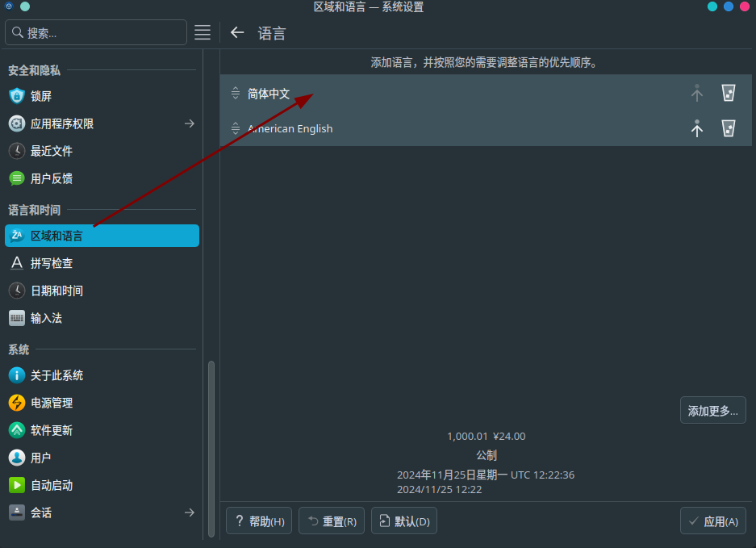This screenshot has height=548, width=756.
Task: Open 软件更新 software update
Action: 102,430
